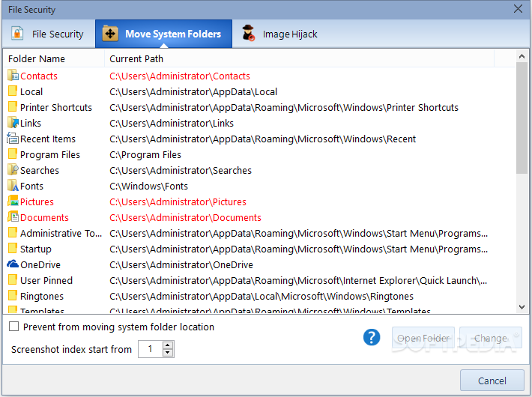Click the Administrative Tools folder icon

point(13,232)
